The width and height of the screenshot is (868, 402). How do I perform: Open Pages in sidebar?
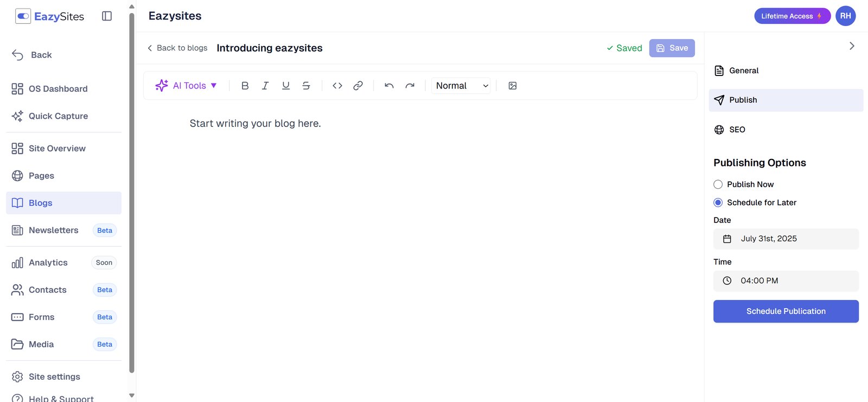click(x=63, y=175)
